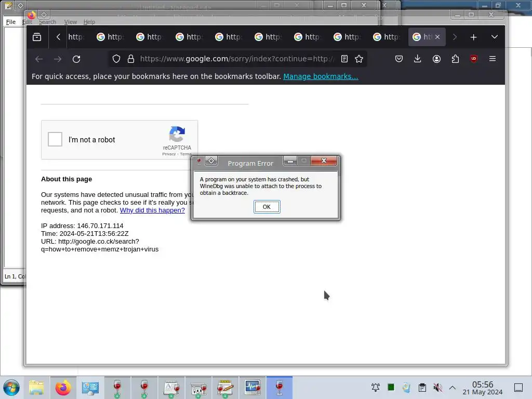Open Notepad View menu

(71, 22)
